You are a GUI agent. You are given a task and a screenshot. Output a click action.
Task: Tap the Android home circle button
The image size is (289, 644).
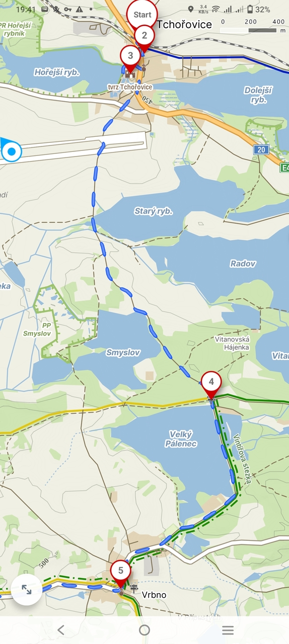(144, 630)
